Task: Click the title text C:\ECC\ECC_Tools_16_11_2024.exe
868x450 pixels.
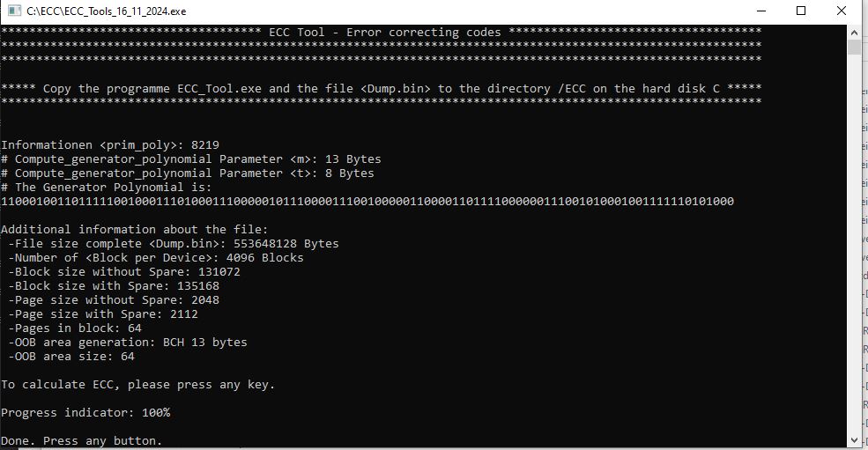Action: pos(107,11)
